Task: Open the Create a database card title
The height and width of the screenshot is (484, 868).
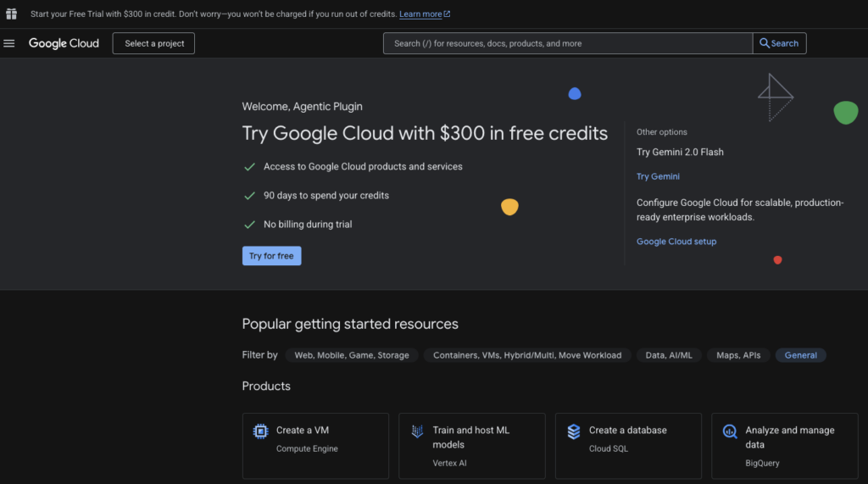Action: click(628, 431)
